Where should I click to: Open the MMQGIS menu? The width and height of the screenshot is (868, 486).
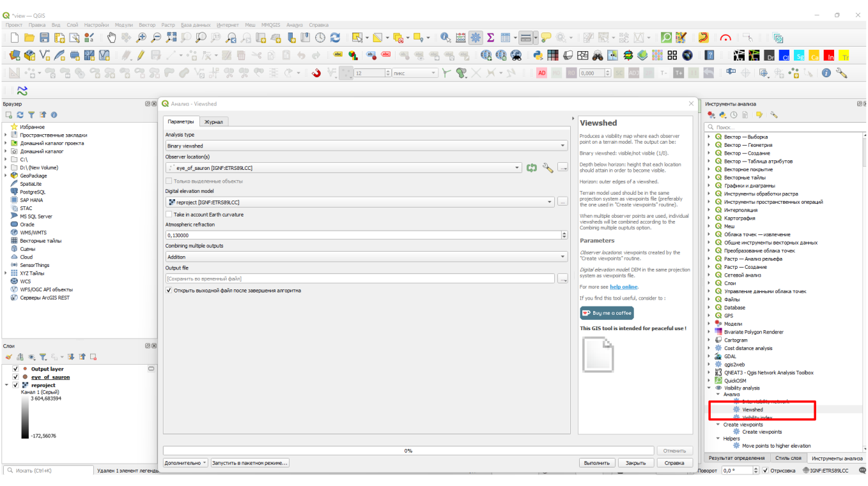(270, 25)
